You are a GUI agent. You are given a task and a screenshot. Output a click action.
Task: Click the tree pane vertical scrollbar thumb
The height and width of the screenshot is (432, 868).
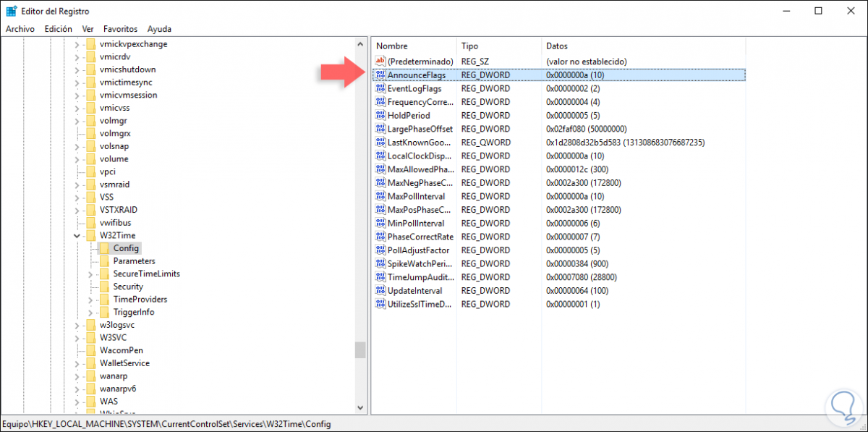click(360, 350)
